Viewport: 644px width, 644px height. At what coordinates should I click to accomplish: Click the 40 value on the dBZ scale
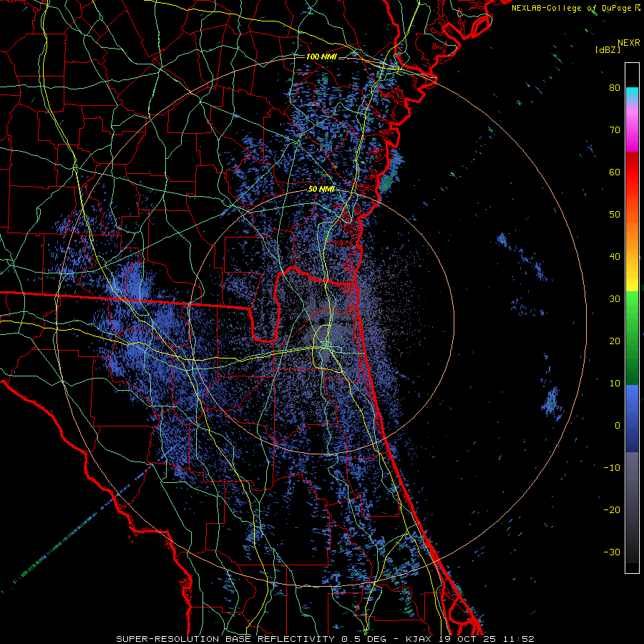click(615, 257)
